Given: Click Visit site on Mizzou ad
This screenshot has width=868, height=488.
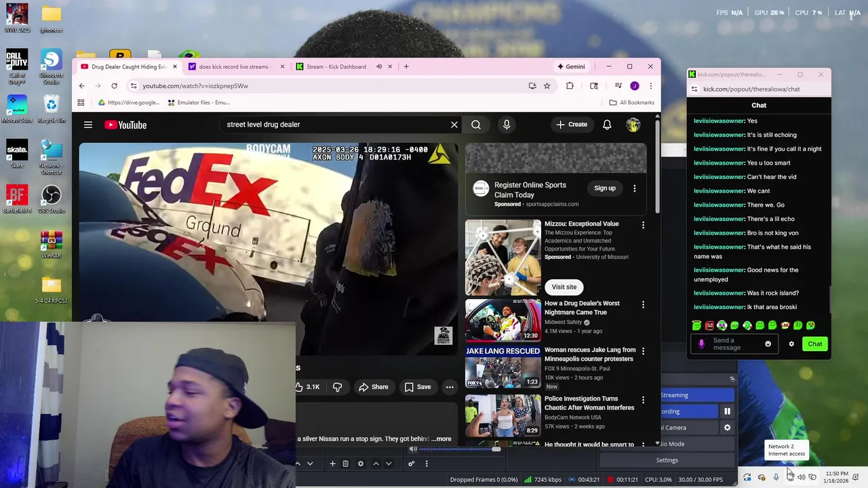Looking at the screenshot, I should click(564, 287).
